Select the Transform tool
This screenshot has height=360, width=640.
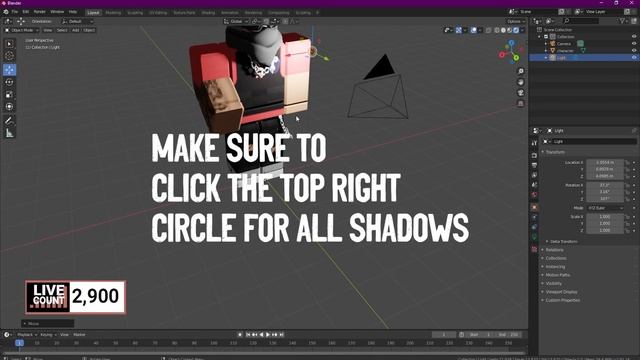tap(9, 107)
